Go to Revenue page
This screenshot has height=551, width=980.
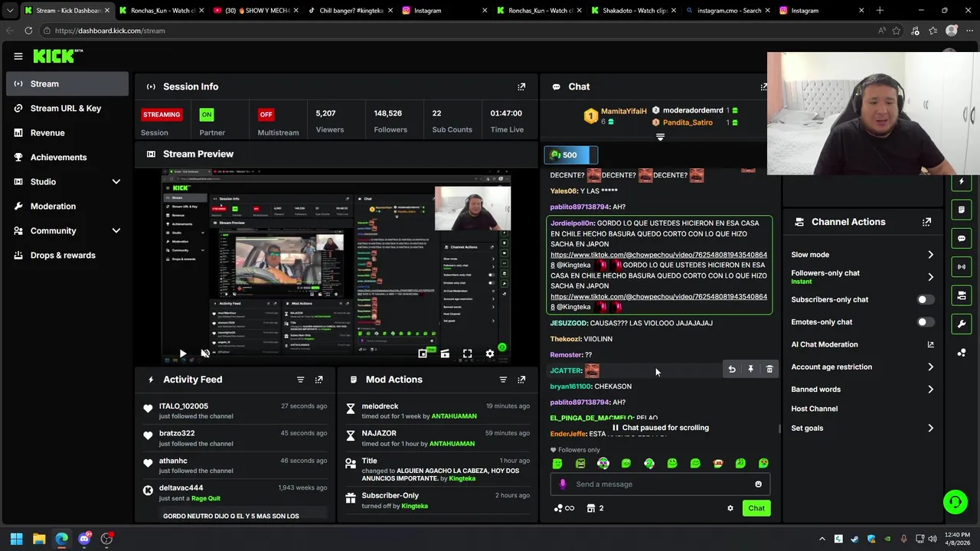coord(67,133)
